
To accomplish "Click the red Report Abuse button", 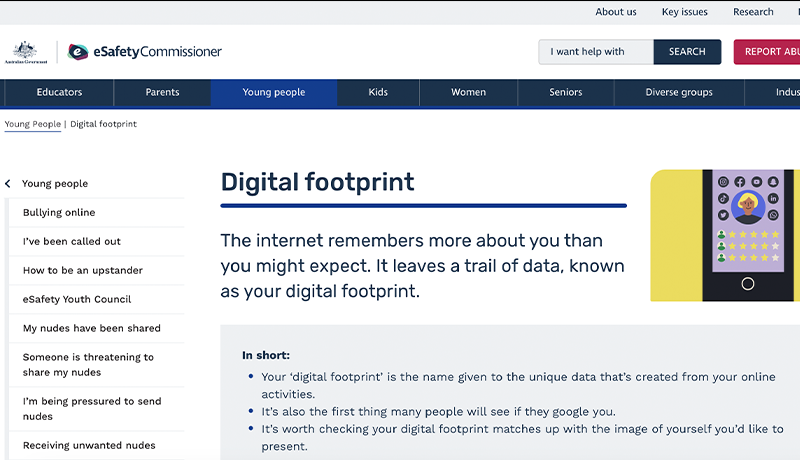I will click(x=768, y=52).
